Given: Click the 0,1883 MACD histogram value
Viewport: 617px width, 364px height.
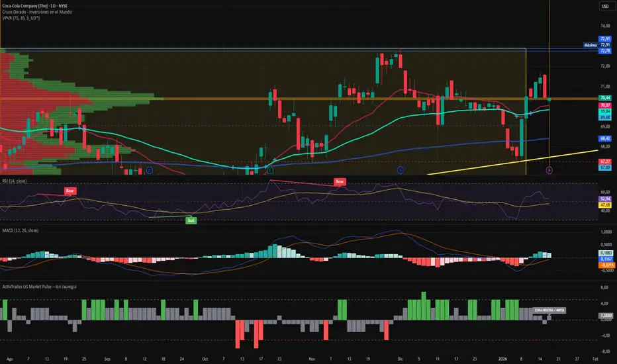Looking at the screenshot, I should pos(606,253).
